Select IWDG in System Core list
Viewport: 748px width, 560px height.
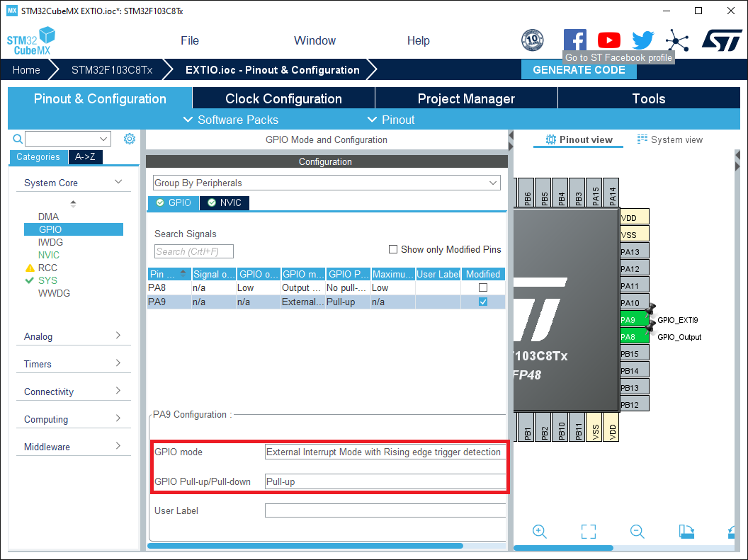(50, 242)
